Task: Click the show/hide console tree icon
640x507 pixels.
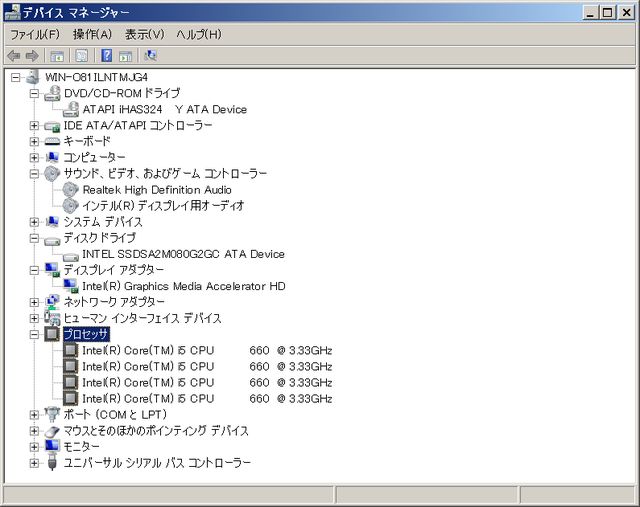Action: coord(57,56)
